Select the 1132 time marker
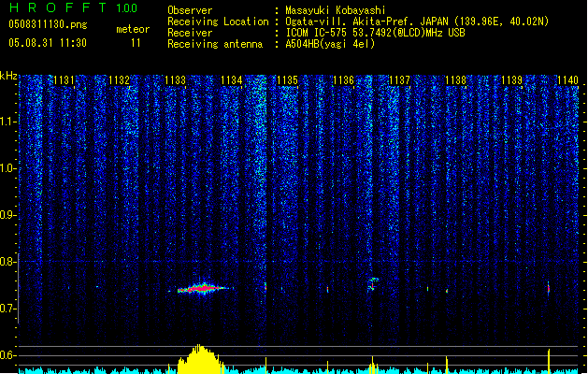Viewport: 588px width, 374px height. click(120, 80)
